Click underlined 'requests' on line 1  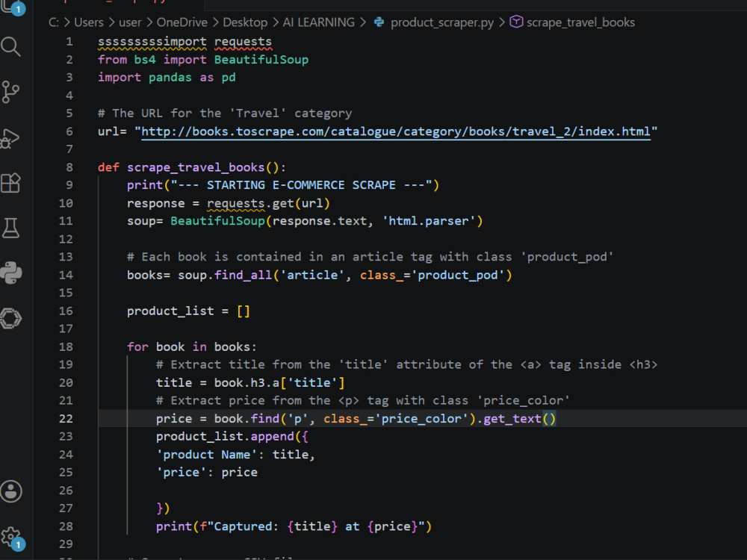coord(243,42)
